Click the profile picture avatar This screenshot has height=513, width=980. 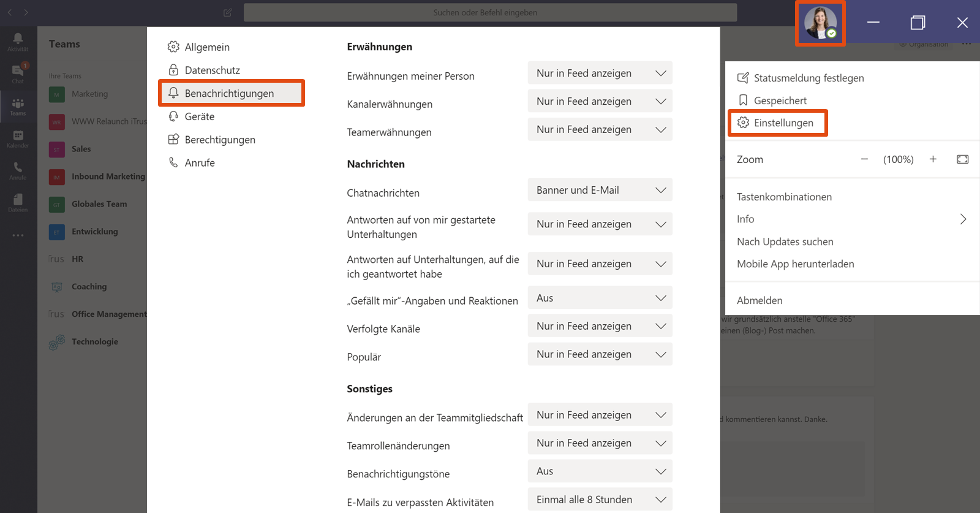820,23
